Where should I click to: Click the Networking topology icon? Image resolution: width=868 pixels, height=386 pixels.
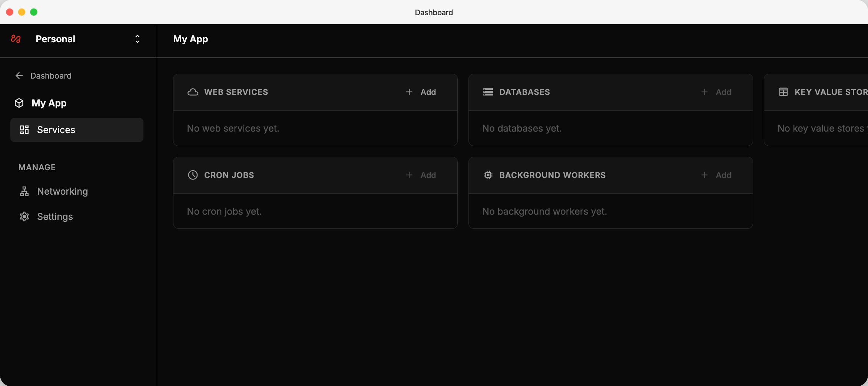pyautogui.click(x=24, y=191)
